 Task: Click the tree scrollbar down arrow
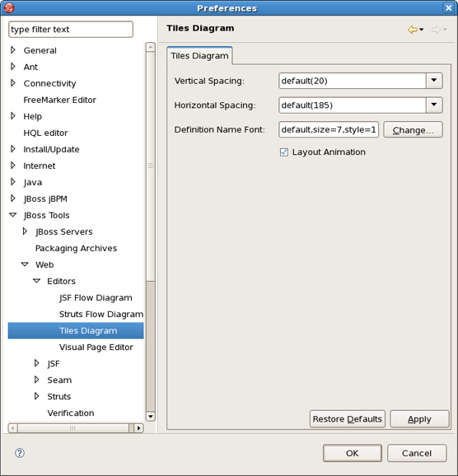pyautogui.click(x=151, y=416)
